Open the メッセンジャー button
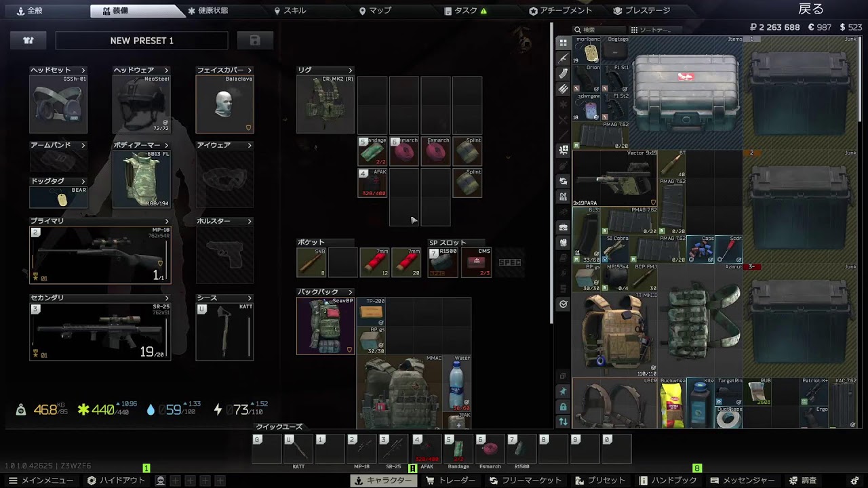The image size is (868, 488). pyautogui.click(x=743, y=481)
